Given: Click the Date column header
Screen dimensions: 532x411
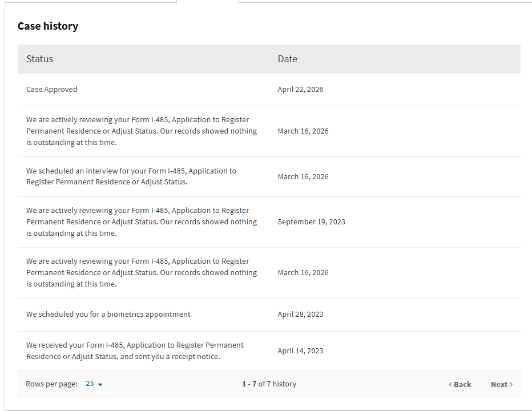Looking at the screenshot, I should [287, 59].
